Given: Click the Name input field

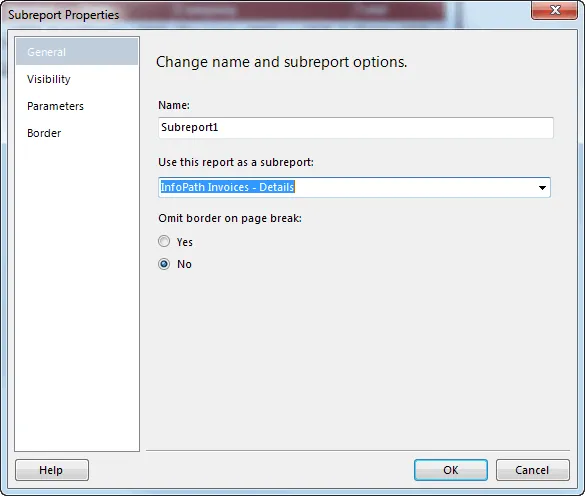Looking at the screenshot, I should tap(356, 128).
